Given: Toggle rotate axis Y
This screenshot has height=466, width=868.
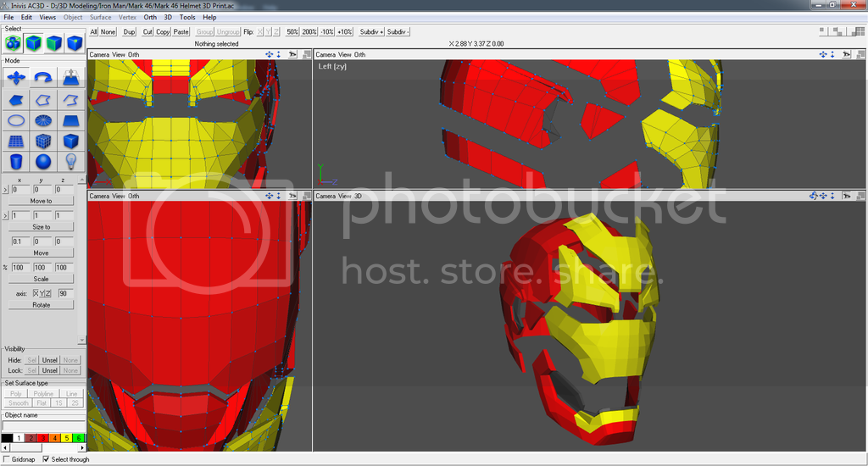Looking at the screenshot, I should click(42, 293).
